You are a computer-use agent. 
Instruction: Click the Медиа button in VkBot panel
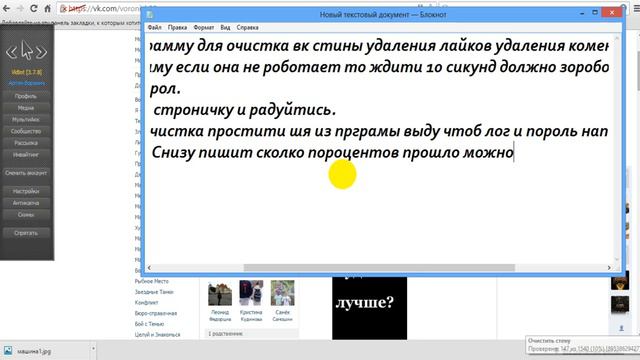26,108
